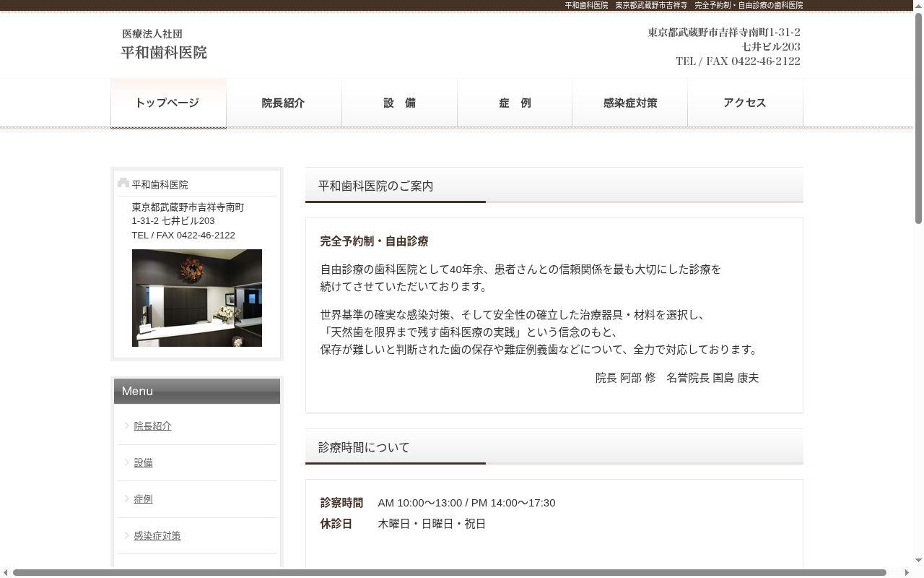Screen dimensions: 924x578
Task: Click the chevron icon beside 症例 sidebar link
Action: [126, 498]
